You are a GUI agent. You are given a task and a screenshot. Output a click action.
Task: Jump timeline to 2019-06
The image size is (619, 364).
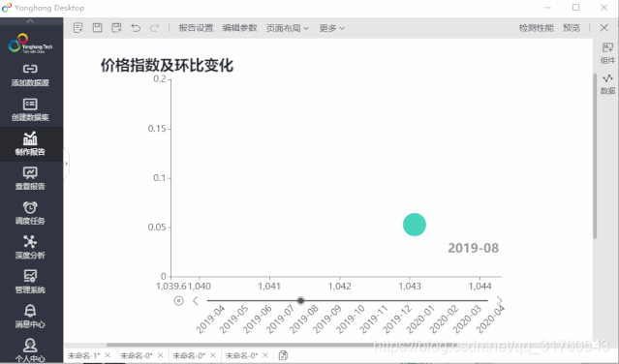(x=258, y=319)
